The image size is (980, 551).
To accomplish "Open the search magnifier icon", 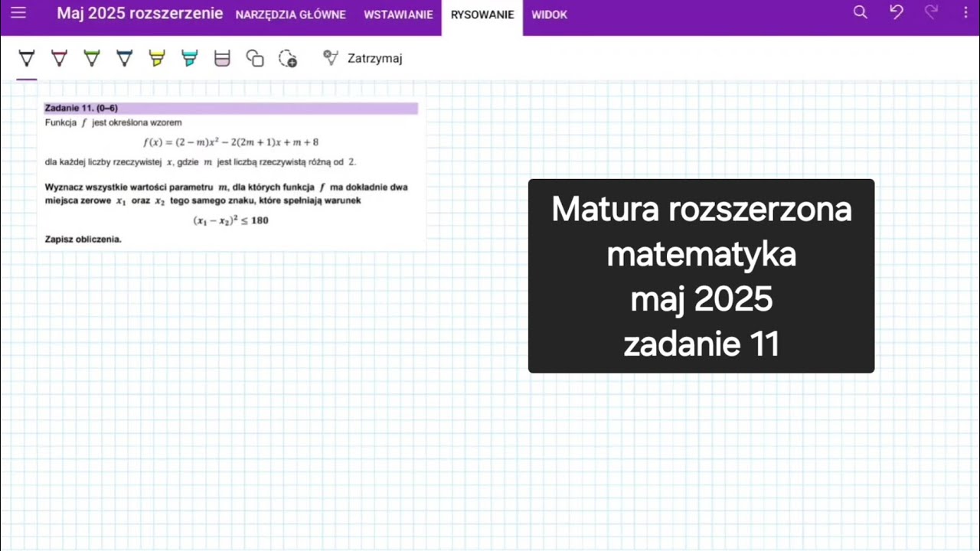I will [861, 13].
